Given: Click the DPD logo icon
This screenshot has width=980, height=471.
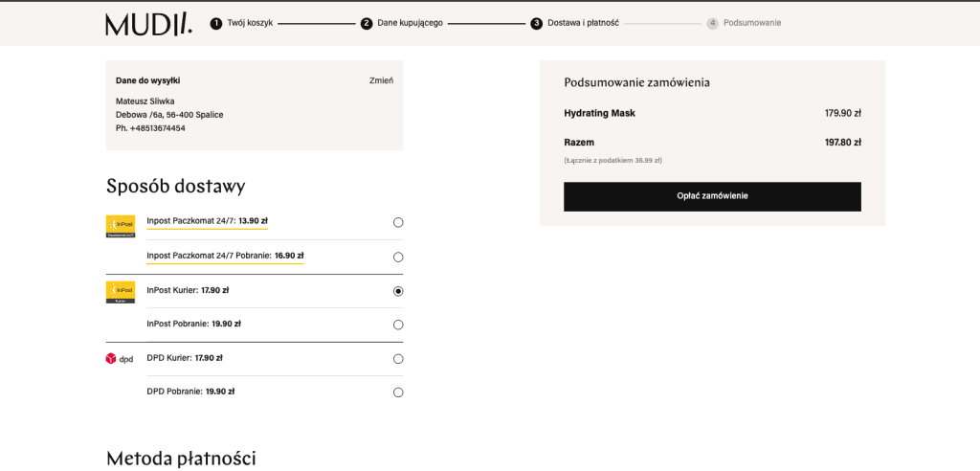Looking at the screenshot, I should coord(120,359).
